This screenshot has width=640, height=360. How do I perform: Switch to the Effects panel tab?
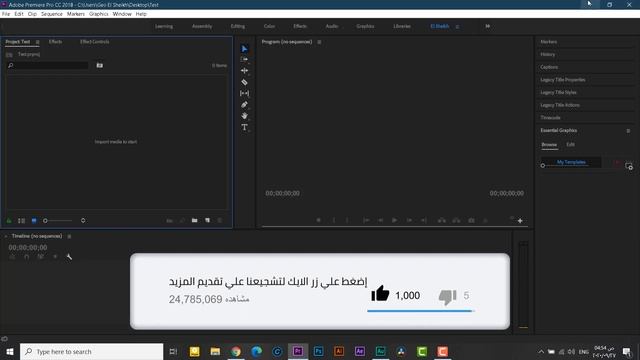pos(56,42)
